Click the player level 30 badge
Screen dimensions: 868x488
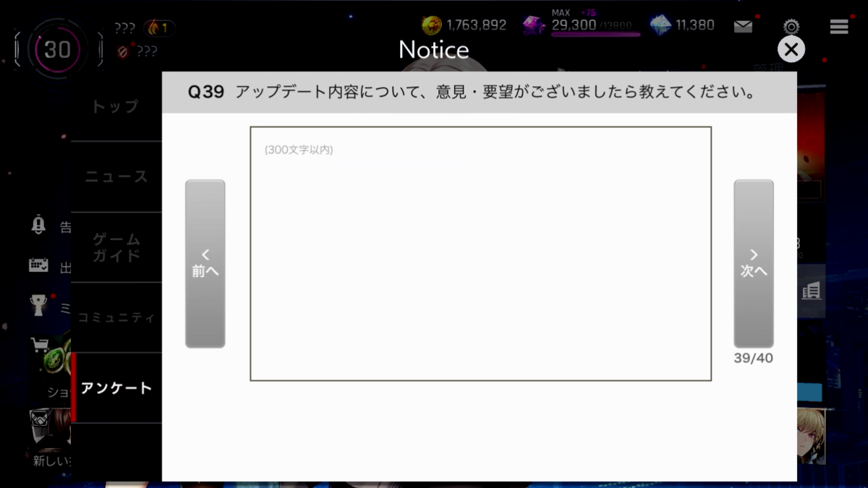coord(58,49)
